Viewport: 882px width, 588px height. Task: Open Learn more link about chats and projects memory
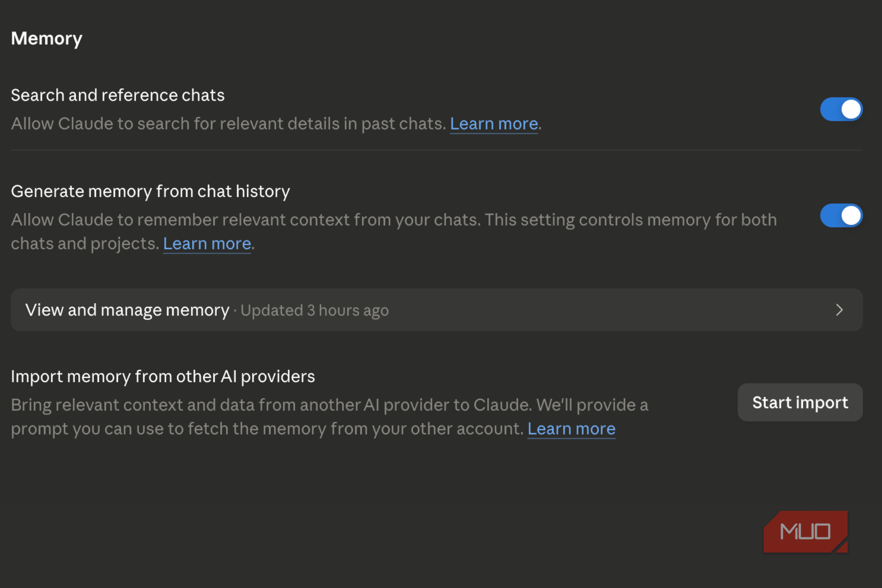207,243
